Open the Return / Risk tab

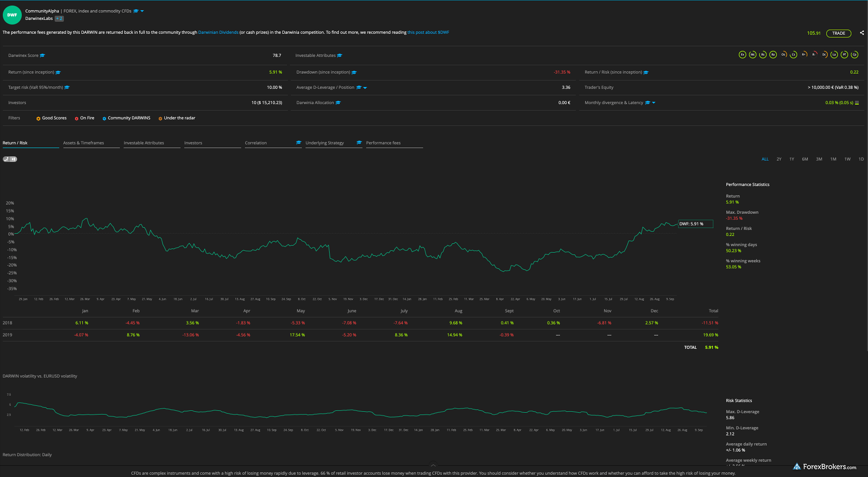tap(31, 143)
